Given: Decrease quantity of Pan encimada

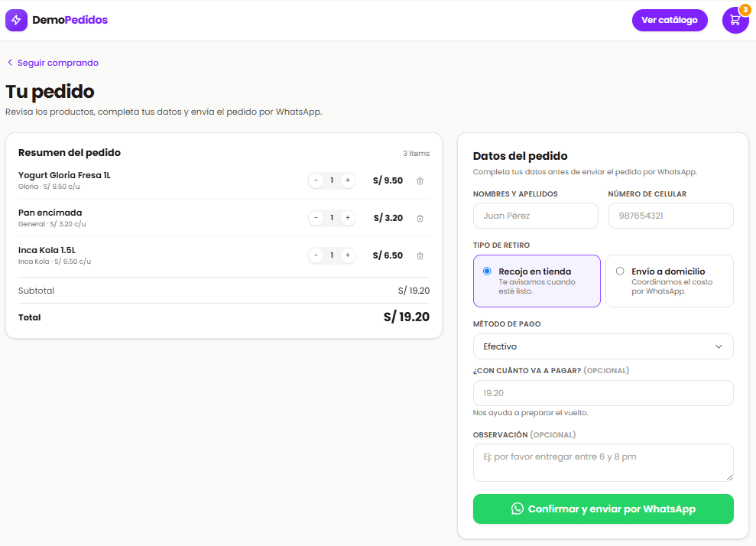Looking at the screenshot, I should [x=316, y=218].
